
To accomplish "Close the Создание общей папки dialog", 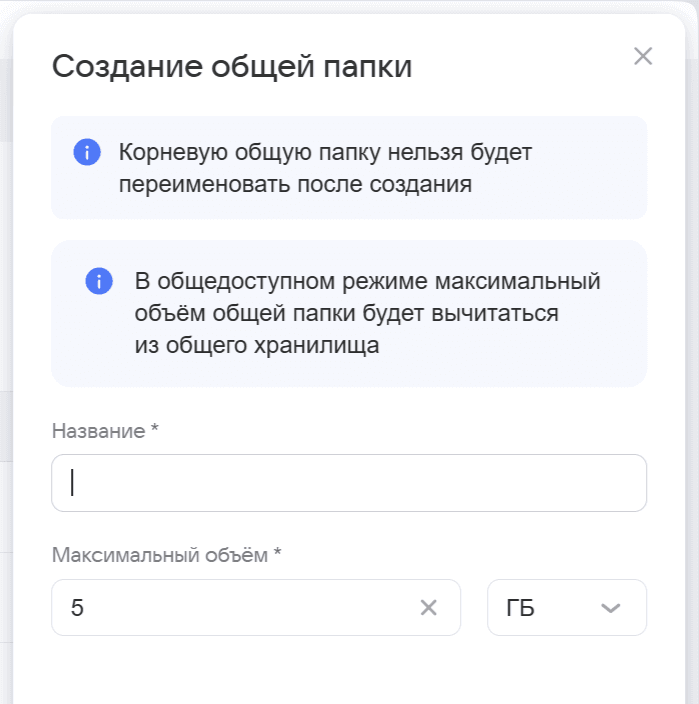I will click(643, 56).
